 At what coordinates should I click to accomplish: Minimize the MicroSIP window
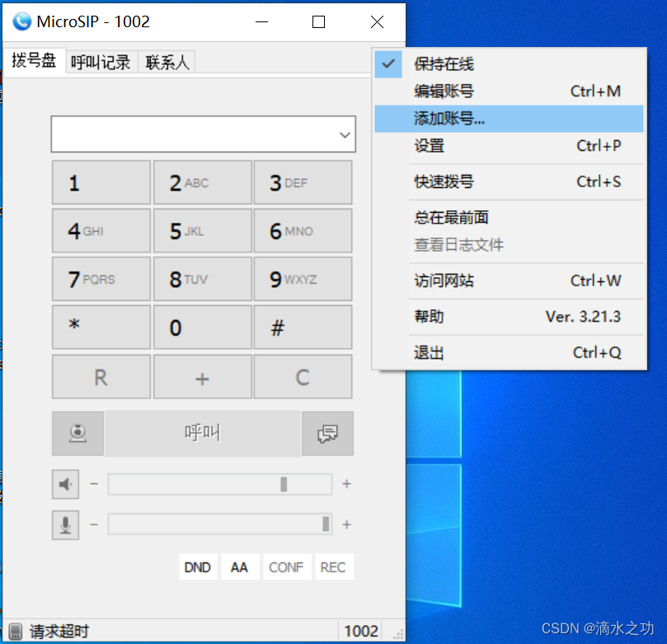point(261,21)
